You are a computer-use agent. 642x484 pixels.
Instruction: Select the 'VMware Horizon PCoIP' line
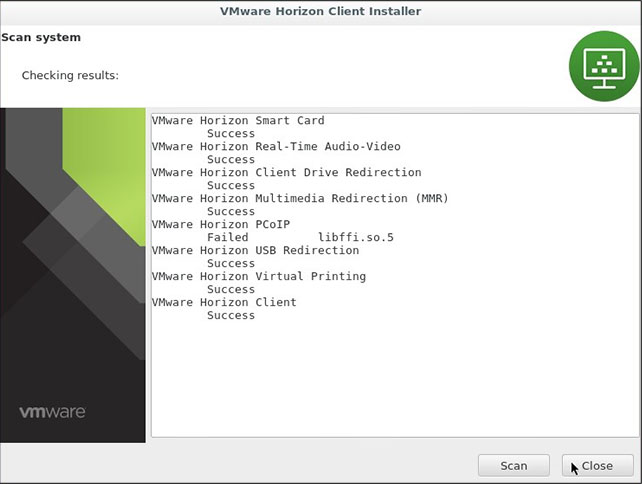(x=221, y=224)
